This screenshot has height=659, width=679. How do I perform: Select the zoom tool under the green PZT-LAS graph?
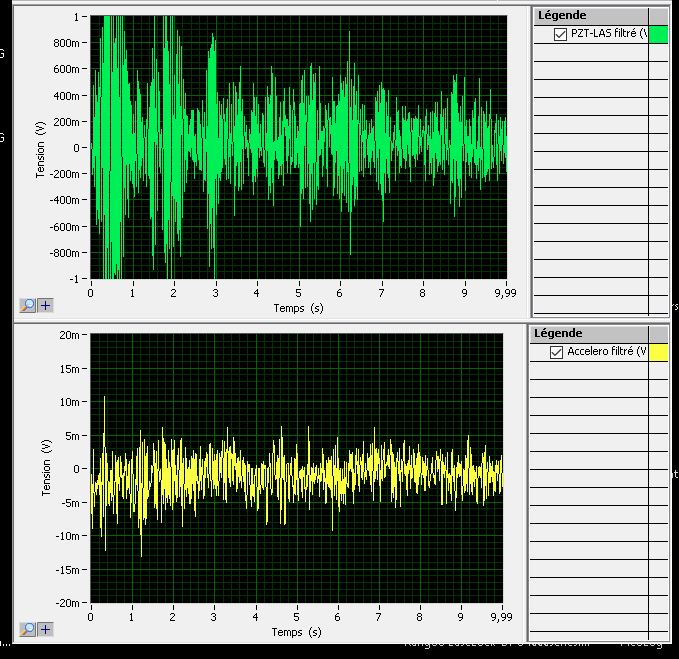click(x=27, y=305)
